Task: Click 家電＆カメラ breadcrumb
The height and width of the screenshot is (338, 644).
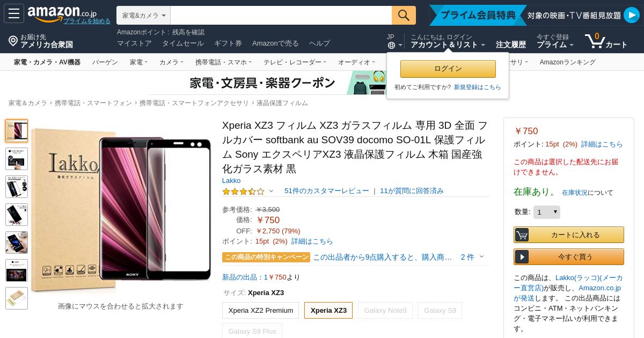Action: [x=28, y=103]
